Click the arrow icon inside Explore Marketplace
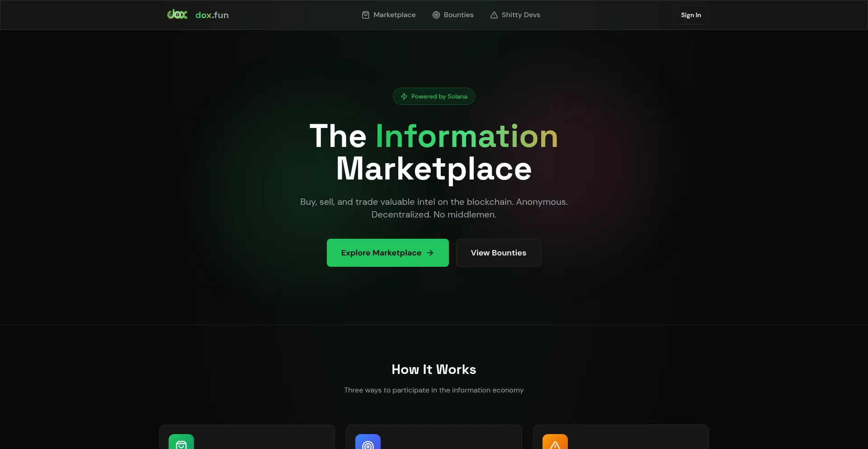This screenshot has height=449, width=868. 430,253
